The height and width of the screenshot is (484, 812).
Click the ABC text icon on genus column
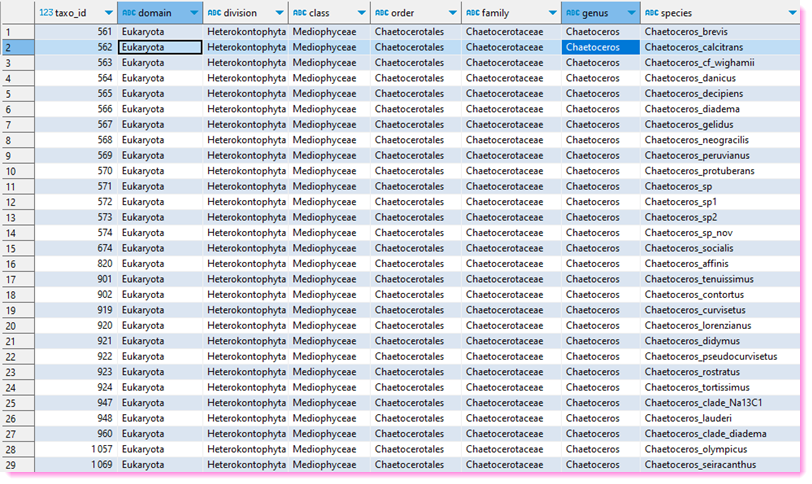click(x=573, y=13)
